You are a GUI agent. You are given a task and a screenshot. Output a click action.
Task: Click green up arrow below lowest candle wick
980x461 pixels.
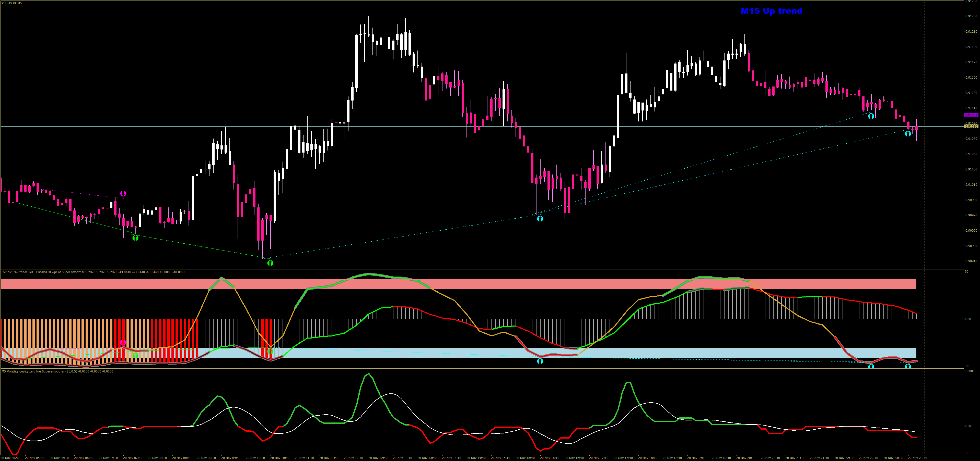point(270,263)
